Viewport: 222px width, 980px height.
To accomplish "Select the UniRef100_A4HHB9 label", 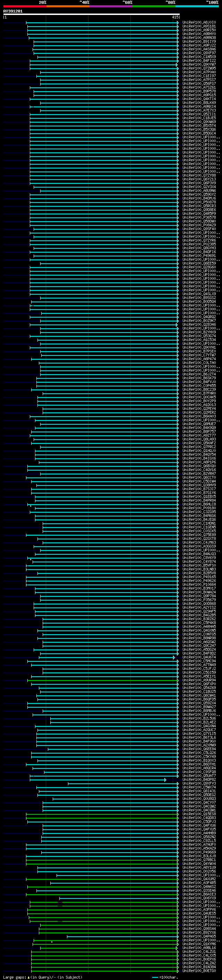I will (199, 834).
